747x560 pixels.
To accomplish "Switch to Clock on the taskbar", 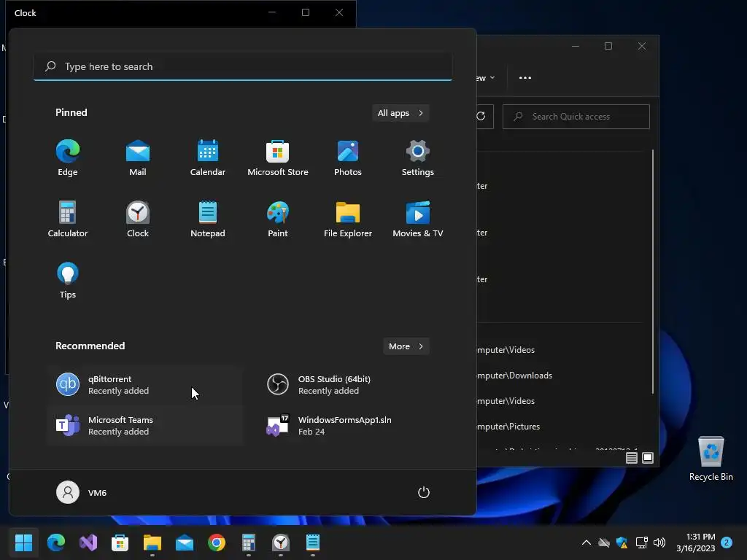I will pos(281,542).
